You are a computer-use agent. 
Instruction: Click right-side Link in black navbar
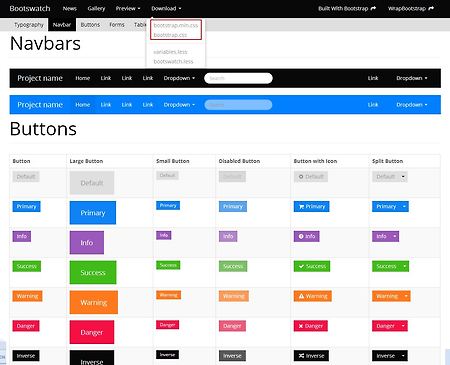(373, 78)
